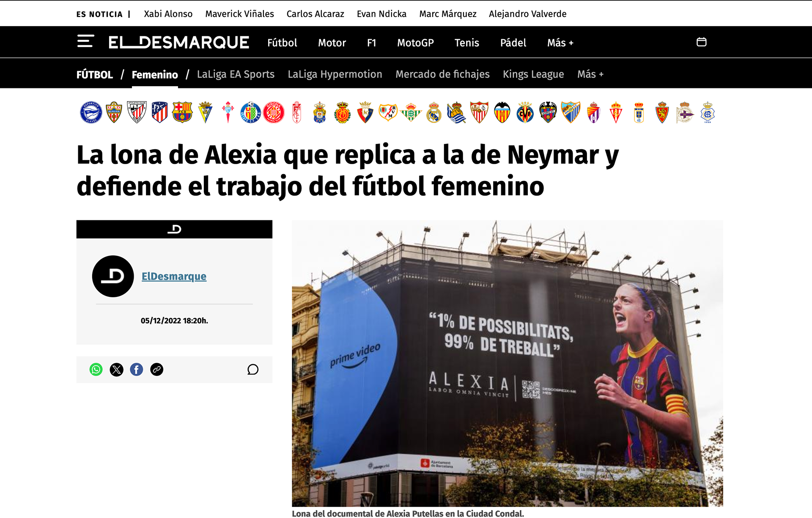
Task: Select the Girona FC crest
Action: click(274, 112)
